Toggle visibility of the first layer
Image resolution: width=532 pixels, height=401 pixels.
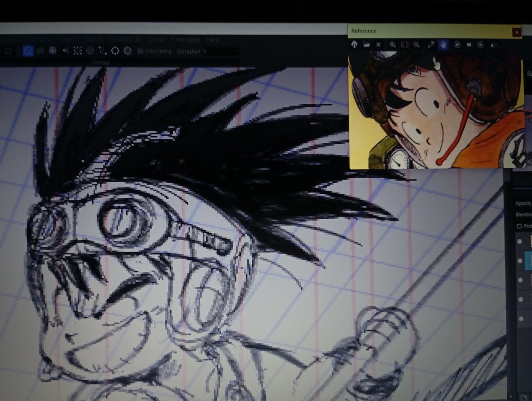point(519,241)
